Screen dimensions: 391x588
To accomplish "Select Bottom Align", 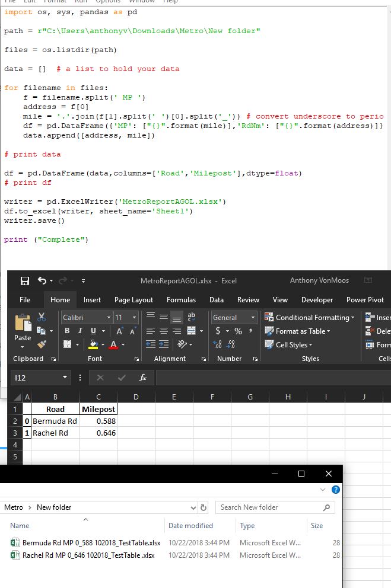I will point(177,317).
